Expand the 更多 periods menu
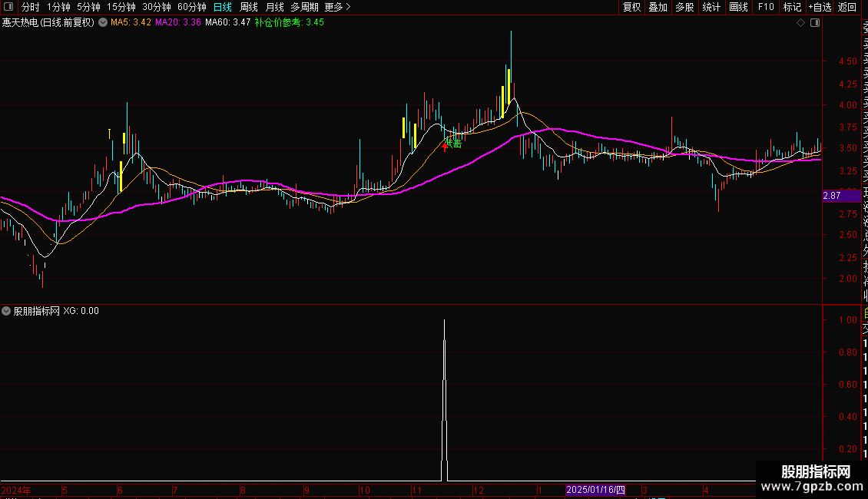This screenshot has width=868, height=499. pos(338,7)
